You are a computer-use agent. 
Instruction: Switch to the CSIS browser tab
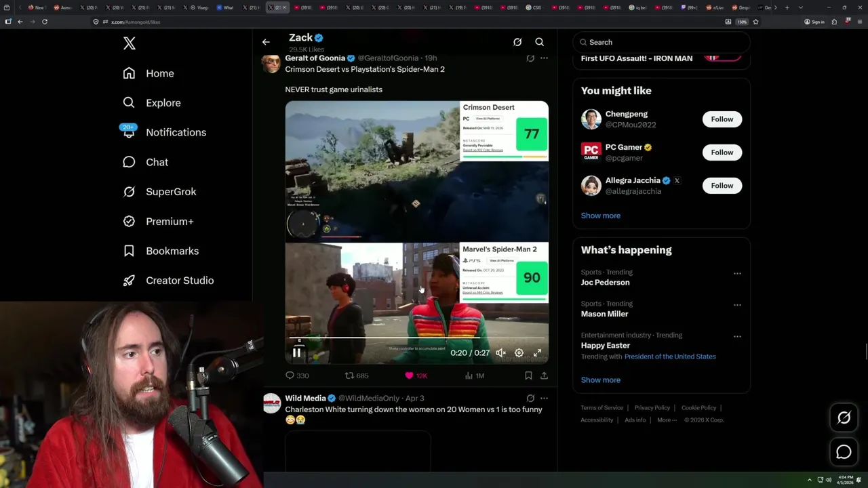click(x=535, y=7)
